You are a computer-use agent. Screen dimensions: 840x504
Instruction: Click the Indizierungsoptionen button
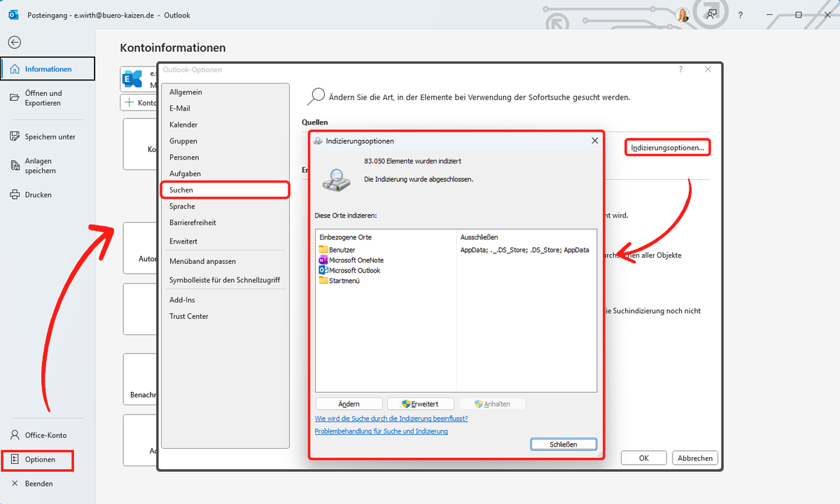666,147
